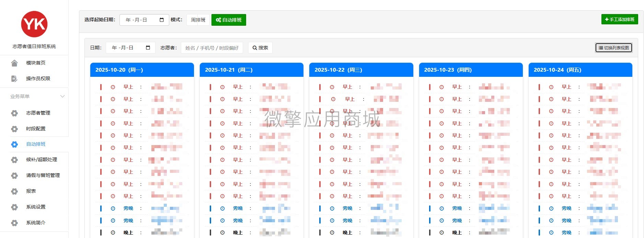644x238 pixels.
Task: Open 请假与替班管理 page
Action: pyautogui.click(x=43, y=175)
